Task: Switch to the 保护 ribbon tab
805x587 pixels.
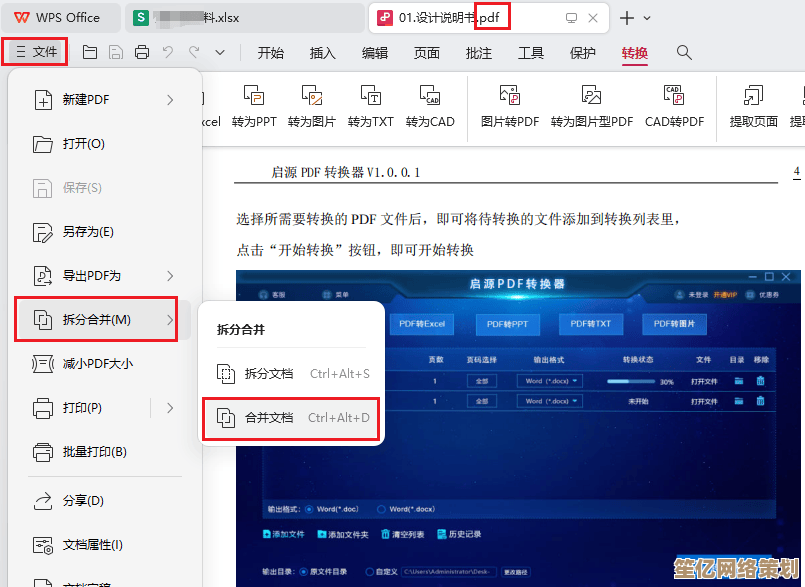Action: click(x=583, y=52)
